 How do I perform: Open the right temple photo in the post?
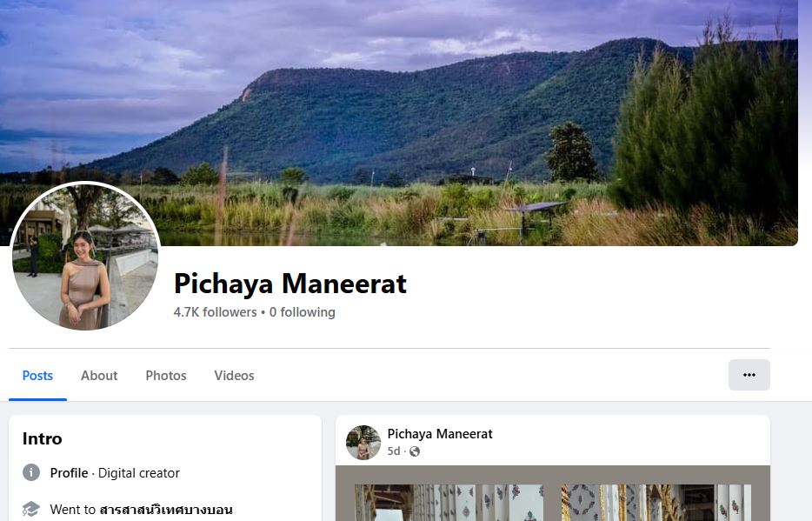(656, 503)
